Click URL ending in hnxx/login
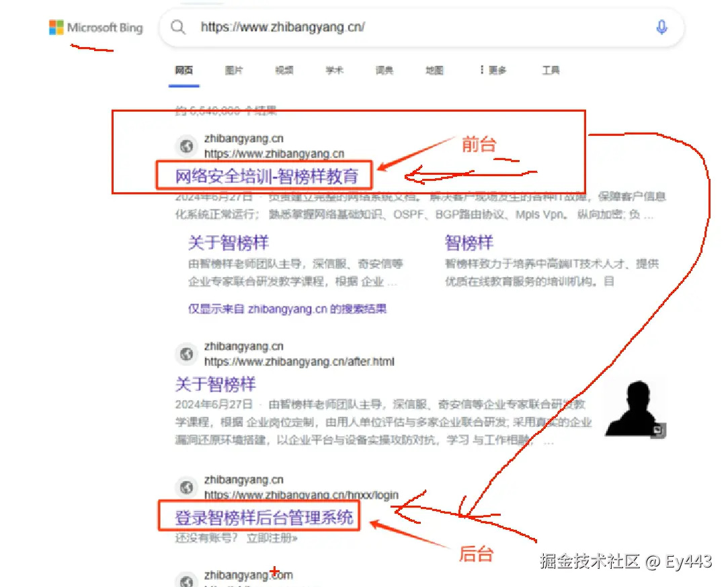728x587 pixels. tap(301, 495)
